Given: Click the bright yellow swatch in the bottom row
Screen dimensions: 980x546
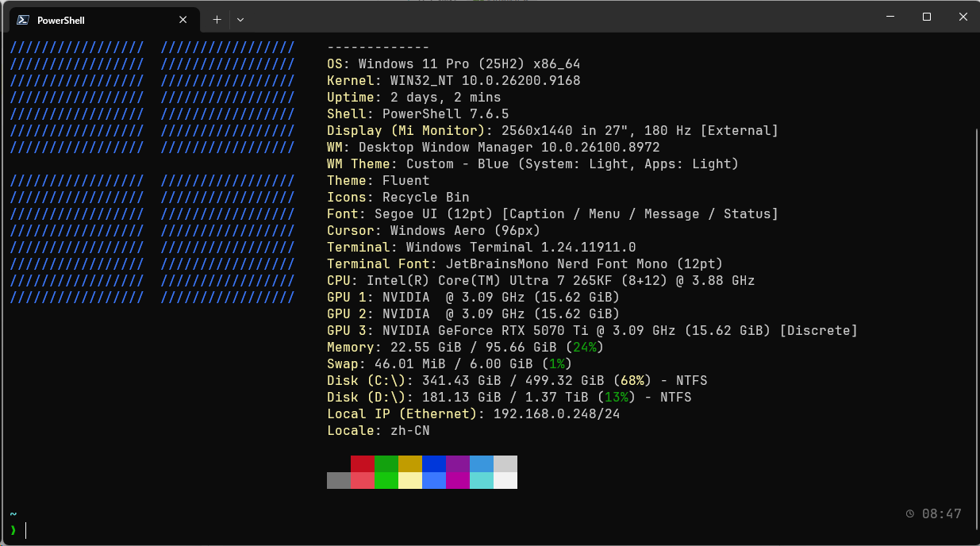Looking at the screenshot, I should pos(410,480).
